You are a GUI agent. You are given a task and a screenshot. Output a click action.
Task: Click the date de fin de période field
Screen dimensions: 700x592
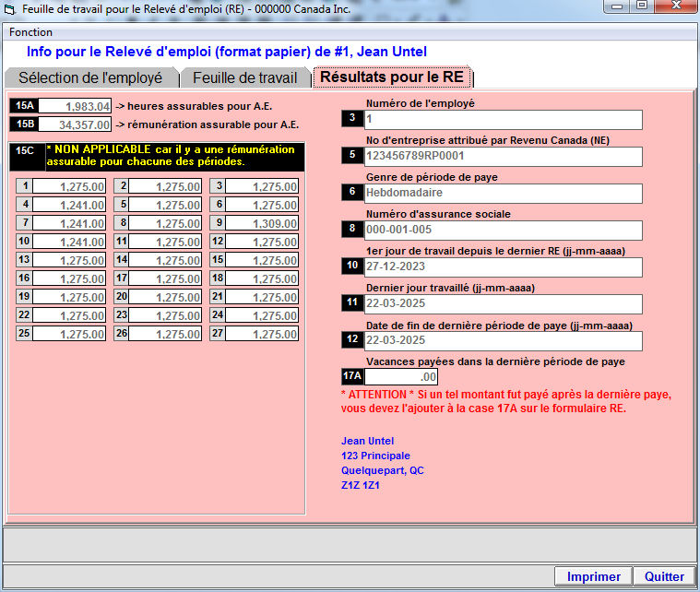tap(504, 340)
